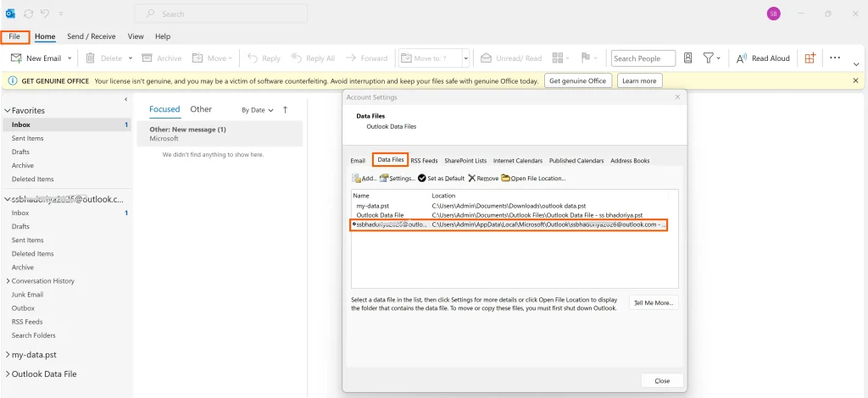Click the Filter Email funnel icon
Screen dimensions: 868x398
tap(708, 58)
